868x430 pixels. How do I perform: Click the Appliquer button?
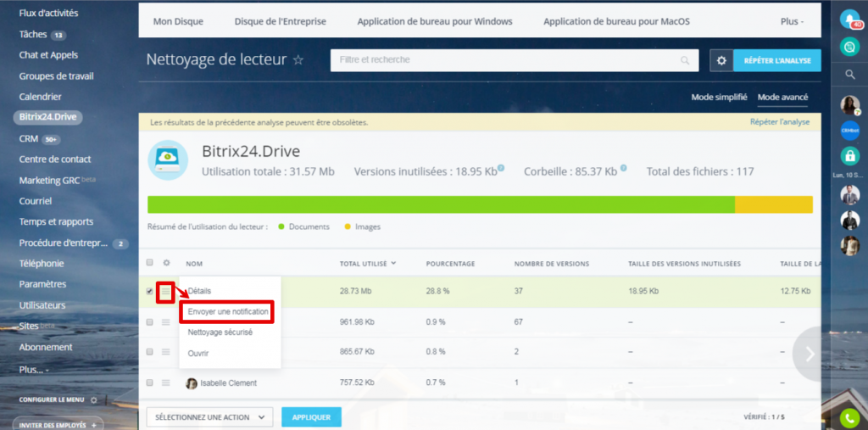(x=311, y=417)
